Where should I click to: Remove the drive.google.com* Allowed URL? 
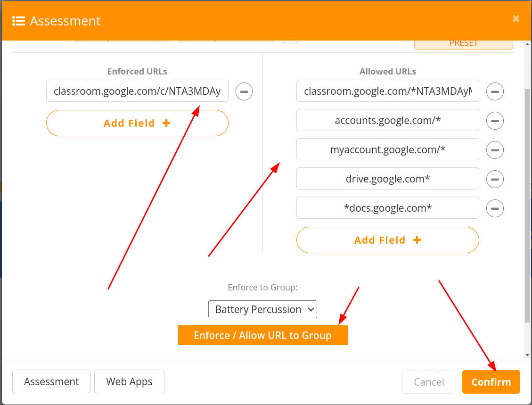495,179
